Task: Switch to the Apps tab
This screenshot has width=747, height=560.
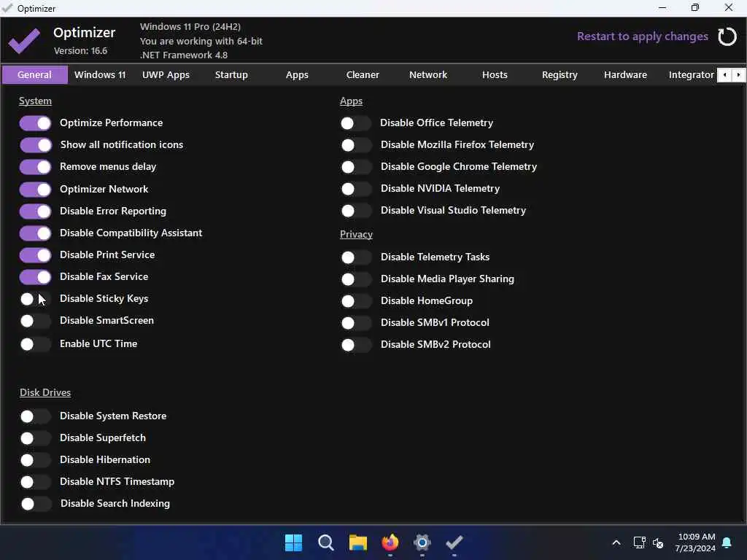Action: click(298, 75)
